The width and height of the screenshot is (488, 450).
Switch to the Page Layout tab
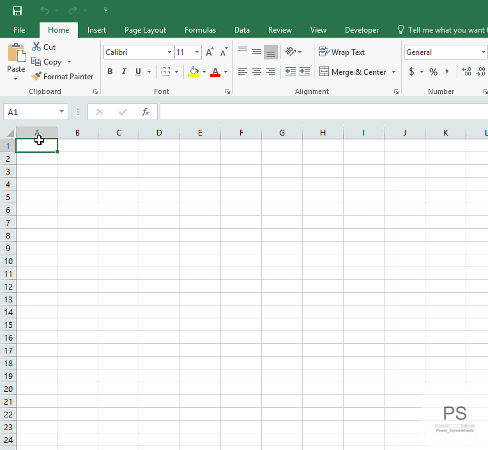click(145, 30)
